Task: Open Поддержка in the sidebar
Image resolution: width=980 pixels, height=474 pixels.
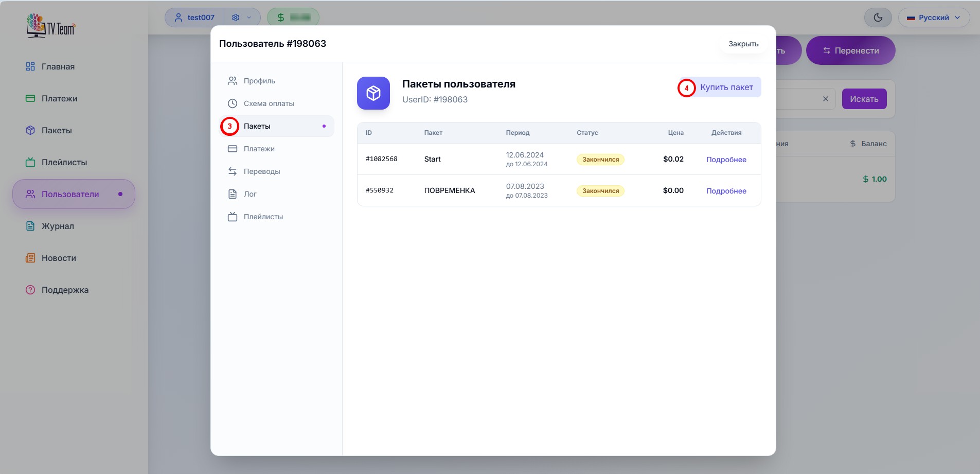Action: 65,290
